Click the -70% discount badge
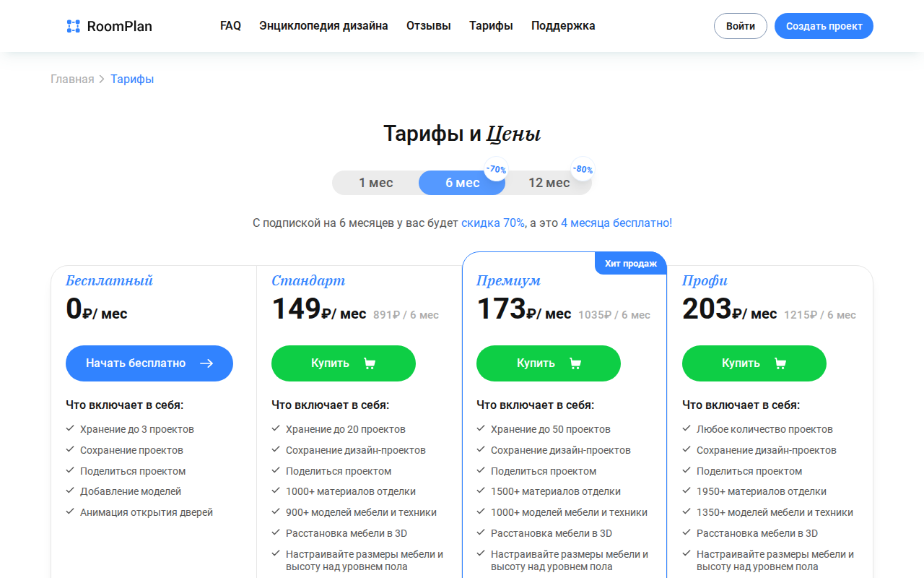The width and height of the screenshot is (924, 578). click(496, 170)
